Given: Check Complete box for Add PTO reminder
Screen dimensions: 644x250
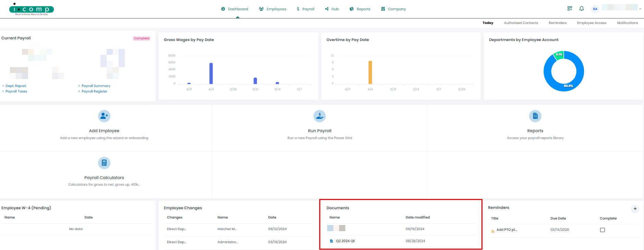Looking at the screenshot, I should coord(603,230).
